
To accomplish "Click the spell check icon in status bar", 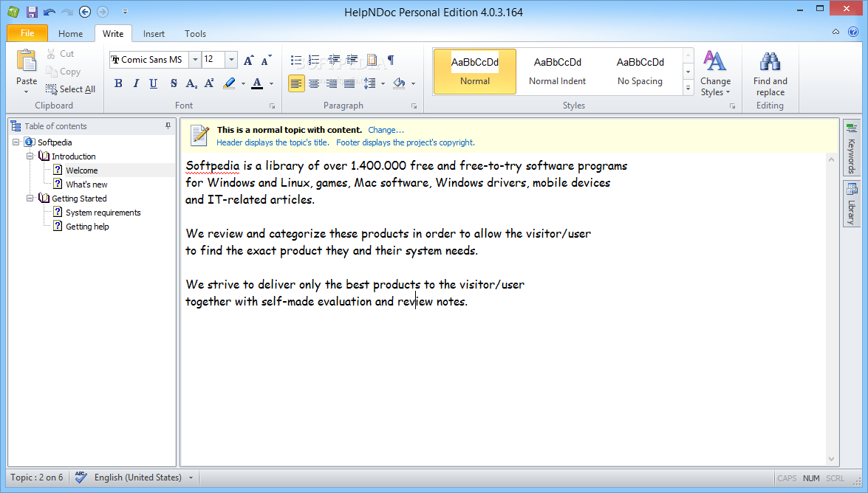I will click(x=81, y=478).
